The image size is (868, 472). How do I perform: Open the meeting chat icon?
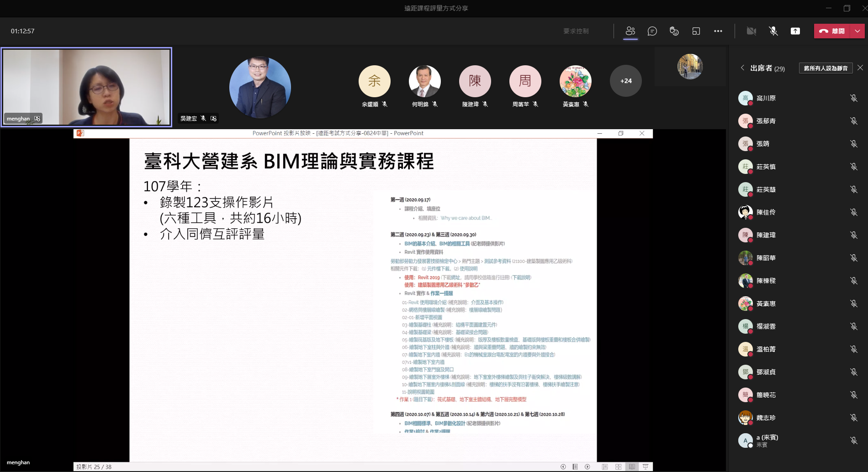[x=652, y=31]
